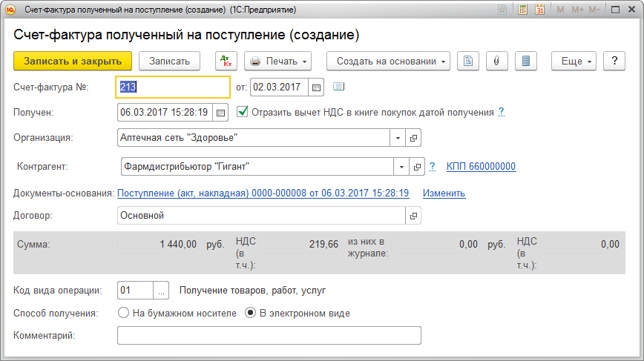
Task: Open calendar picker for invoice date 02.03.2017
Action: (x=316, y=87)
